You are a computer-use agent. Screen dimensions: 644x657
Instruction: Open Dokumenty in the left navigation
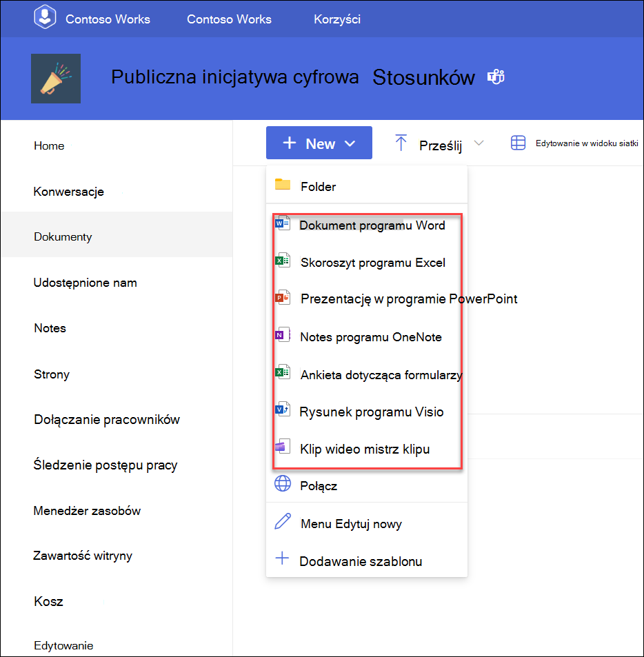coord(63,236)
